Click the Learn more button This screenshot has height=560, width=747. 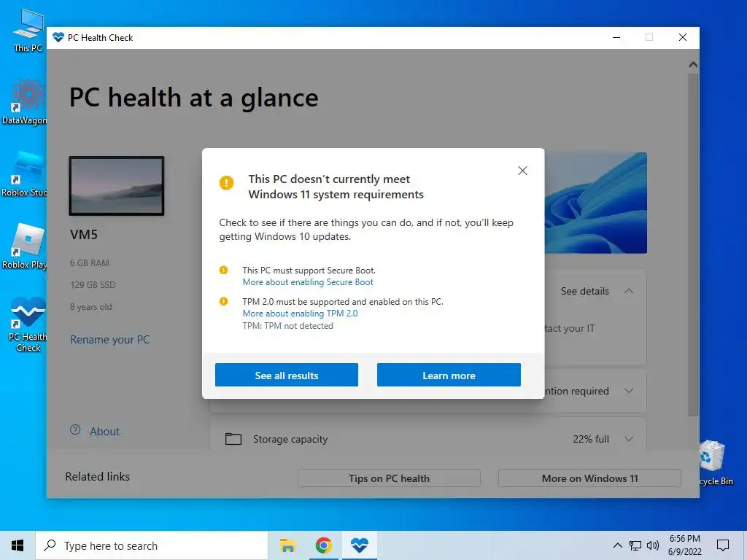[449, 375]
